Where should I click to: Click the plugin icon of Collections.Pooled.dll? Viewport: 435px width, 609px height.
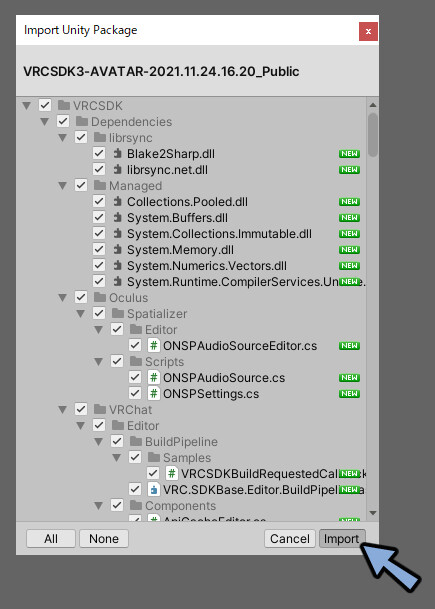click(x=117, y=202)
